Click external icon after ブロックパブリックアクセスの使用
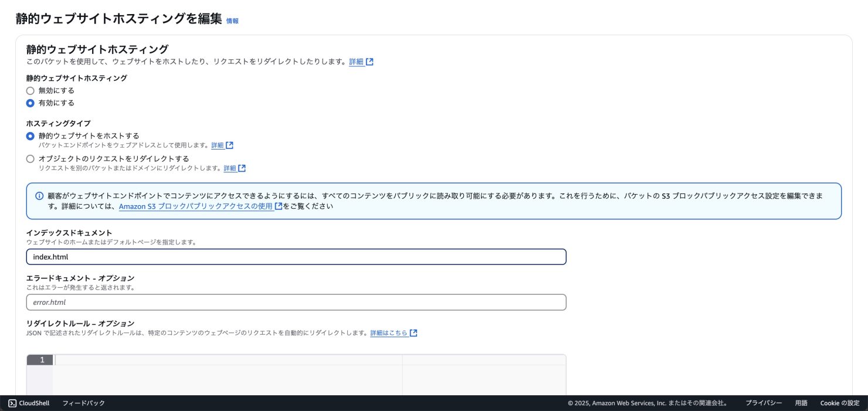 (x=278, y=206)
